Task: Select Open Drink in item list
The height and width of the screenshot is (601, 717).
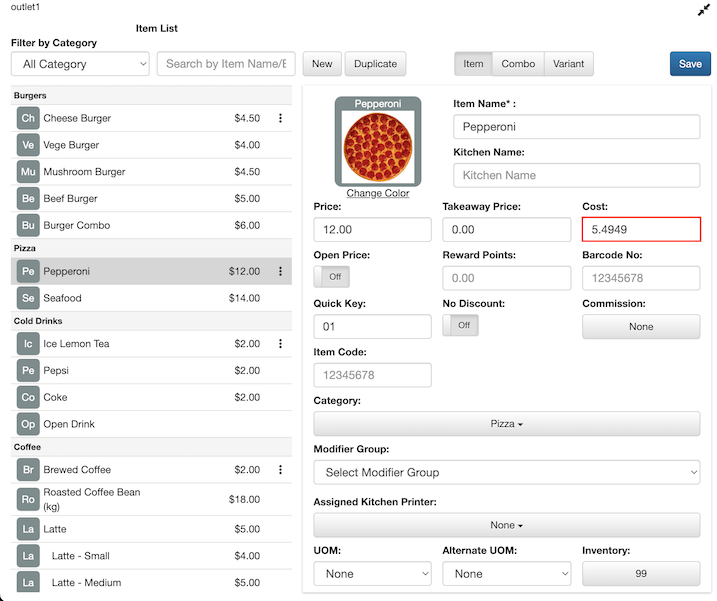Action: coord(151,424)
